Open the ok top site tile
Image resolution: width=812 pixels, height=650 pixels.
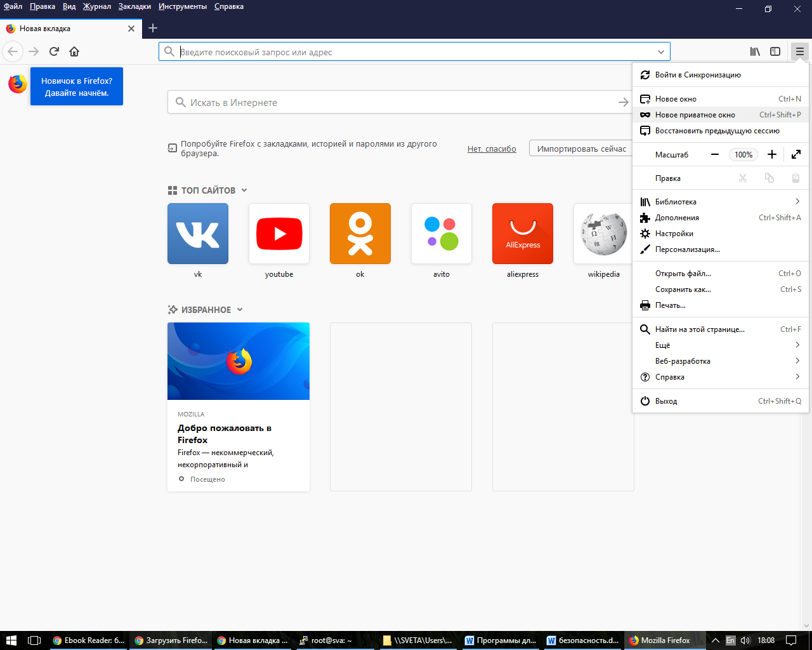[x=360, y=234]
